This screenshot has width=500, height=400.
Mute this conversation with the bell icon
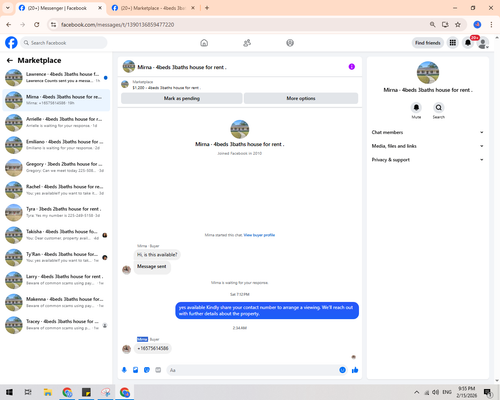(x=416, y=107)
